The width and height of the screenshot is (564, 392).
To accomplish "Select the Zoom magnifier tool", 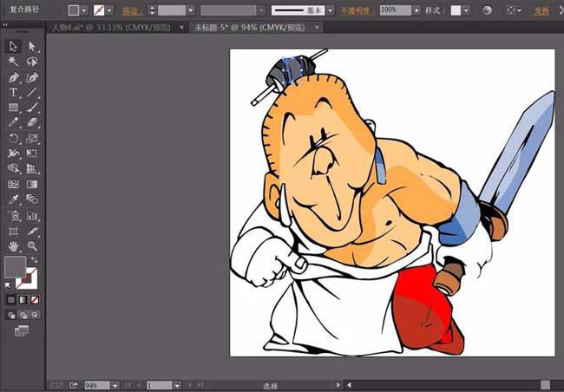I will tap(32, 246).
